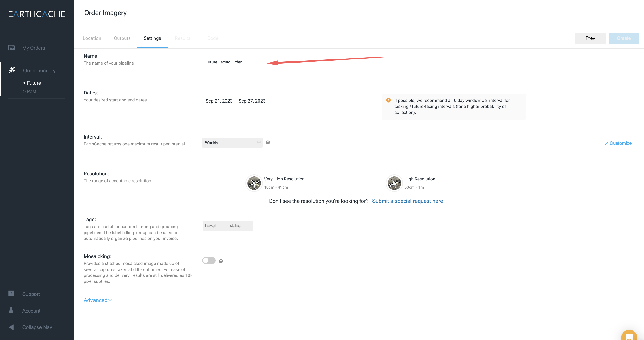644x340 pixels.
Task: Click the Collapse Nav arrow icon
Action: click(11, 327)
